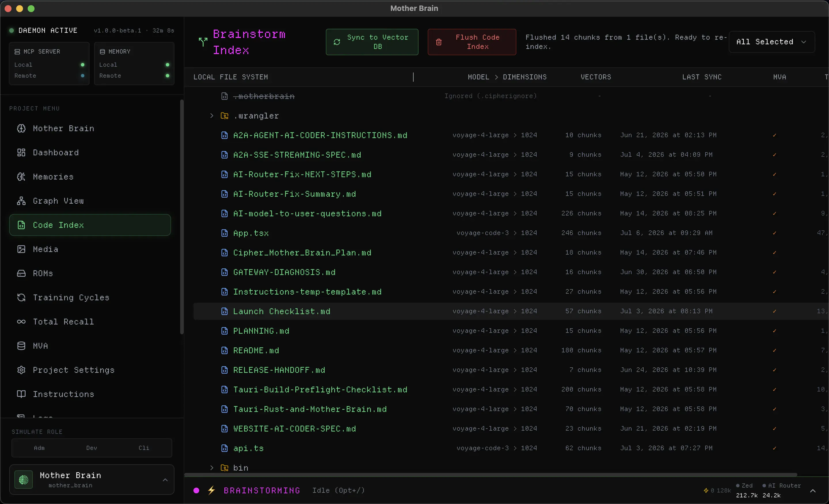This screenshot has height=504, width=829.
Task: Click the Training Cycles refresh icon
Action: click(x=21, y=297)
